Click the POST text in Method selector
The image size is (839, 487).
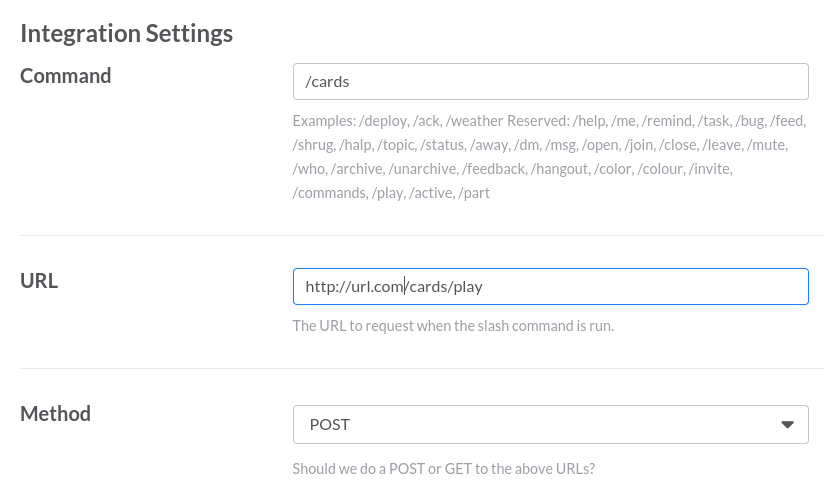click(x=330, y=424)
